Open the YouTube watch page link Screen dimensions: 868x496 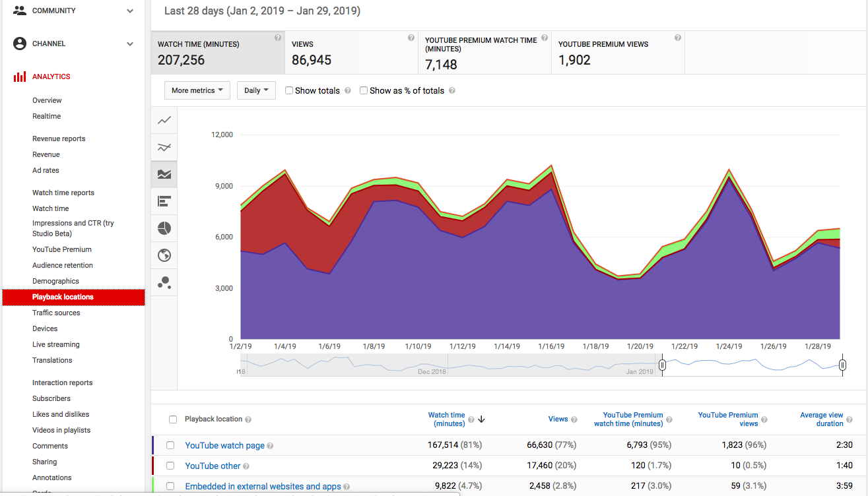[224, 445]
